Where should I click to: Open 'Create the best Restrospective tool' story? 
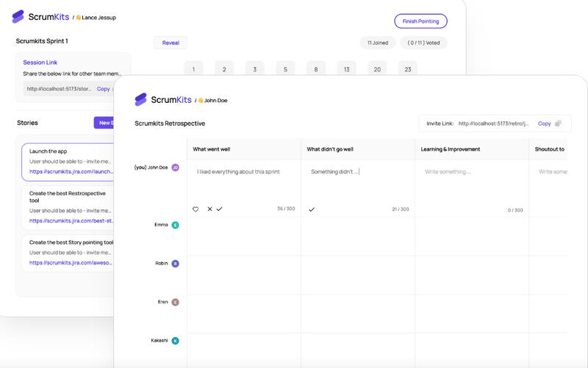tap(68, 208)
